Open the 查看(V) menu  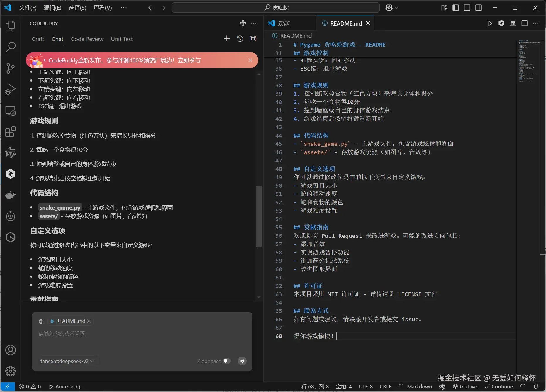pyautogui.click(x=103, y=8)
